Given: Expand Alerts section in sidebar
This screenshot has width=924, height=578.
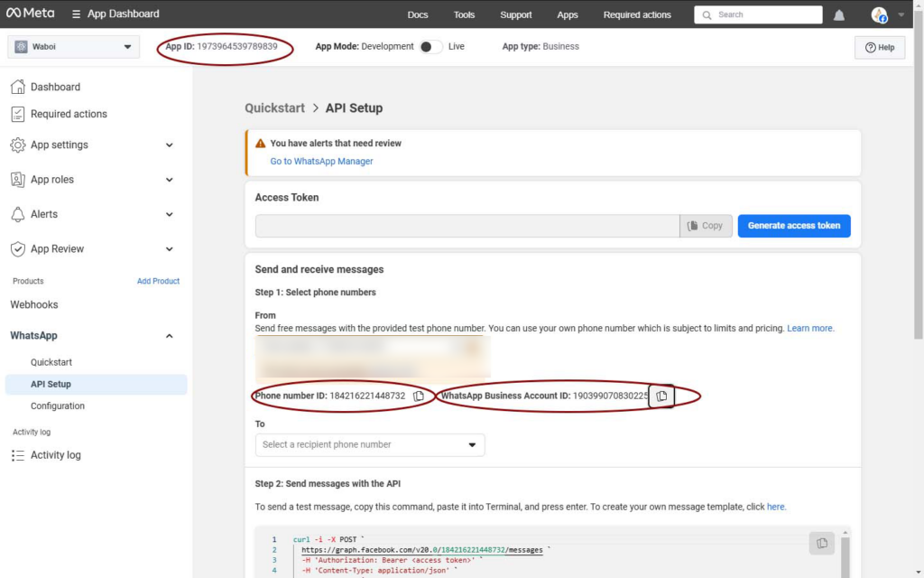Looking at the screenshot, I should (169, 215).
